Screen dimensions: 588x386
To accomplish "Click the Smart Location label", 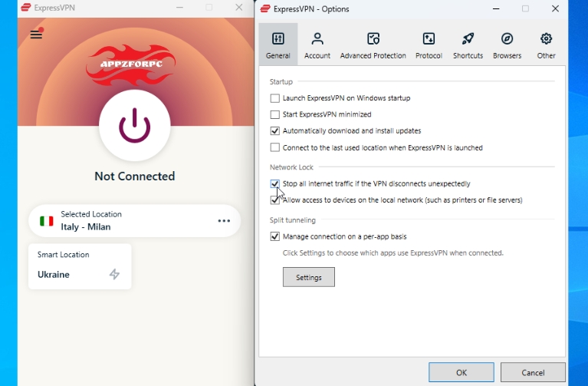I will click(x=64, y=255).
